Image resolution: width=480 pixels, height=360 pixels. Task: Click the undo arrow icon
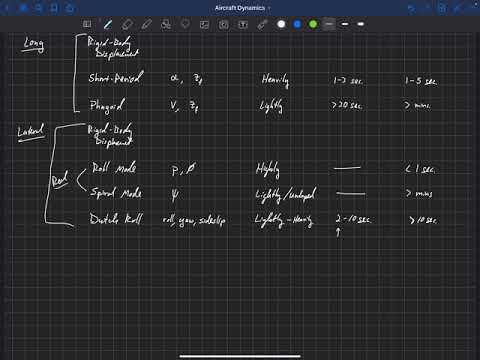point(412,8)
